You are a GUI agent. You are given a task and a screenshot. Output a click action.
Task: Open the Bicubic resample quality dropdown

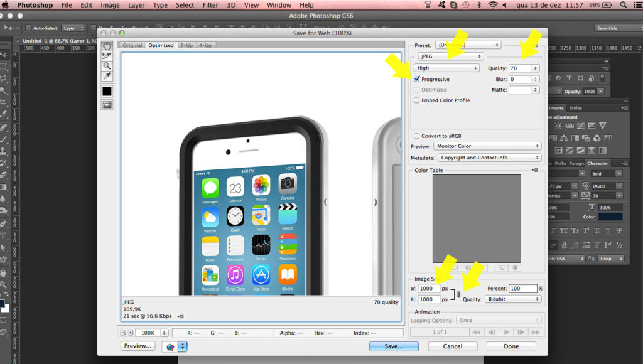coord(513,299)
